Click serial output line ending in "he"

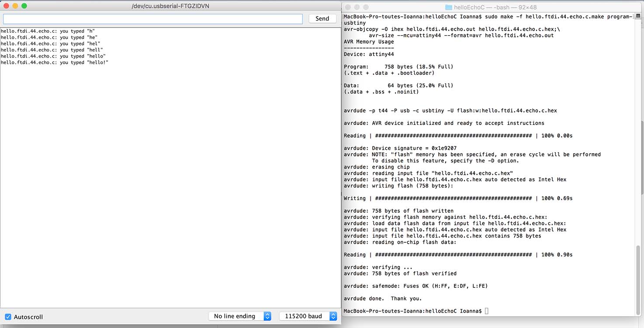pyautogui.click(x=49, y=38)
